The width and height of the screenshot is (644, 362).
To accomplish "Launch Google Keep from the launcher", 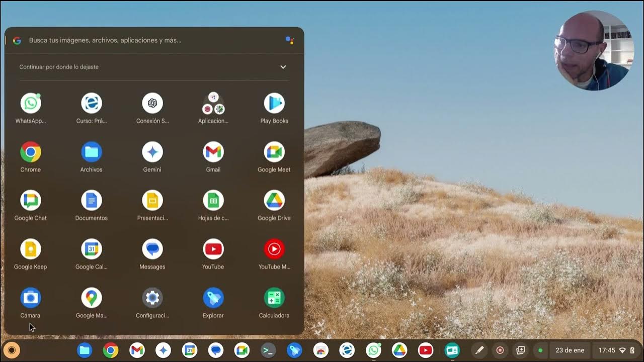I will tap(31, 249).
